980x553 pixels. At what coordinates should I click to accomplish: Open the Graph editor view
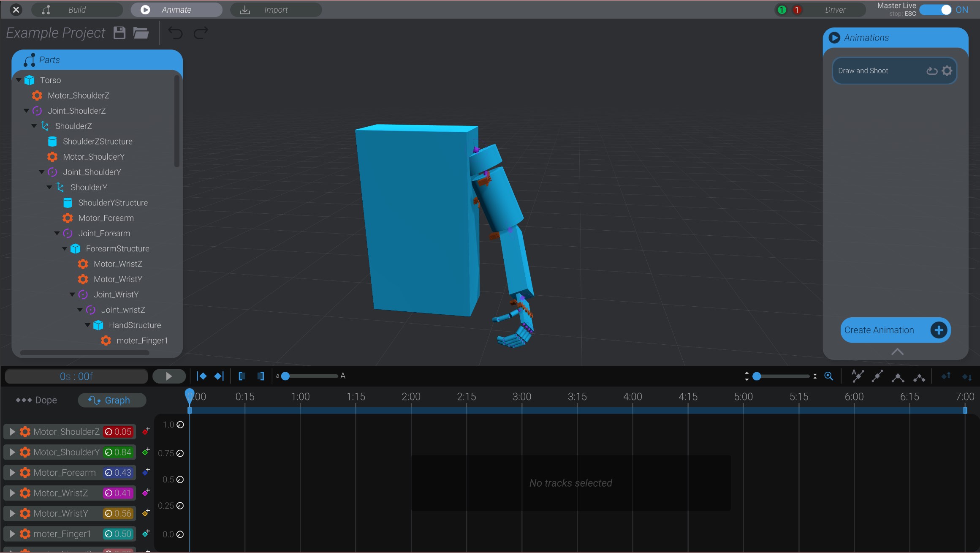click(112, 400)
